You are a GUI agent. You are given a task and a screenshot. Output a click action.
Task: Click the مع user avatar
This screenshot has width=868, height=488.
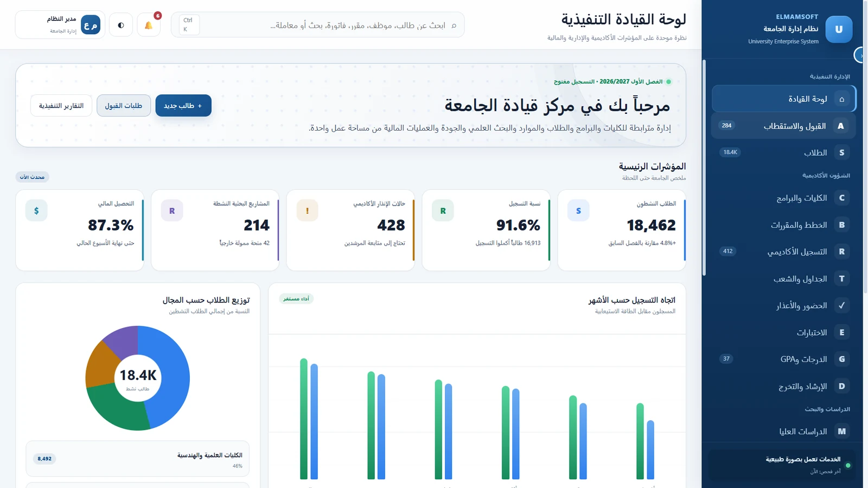(x=91, y=25)
